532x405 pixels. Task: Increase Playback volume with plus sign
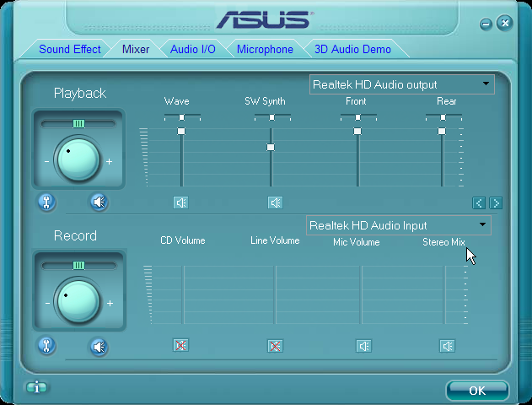(109, 162)
